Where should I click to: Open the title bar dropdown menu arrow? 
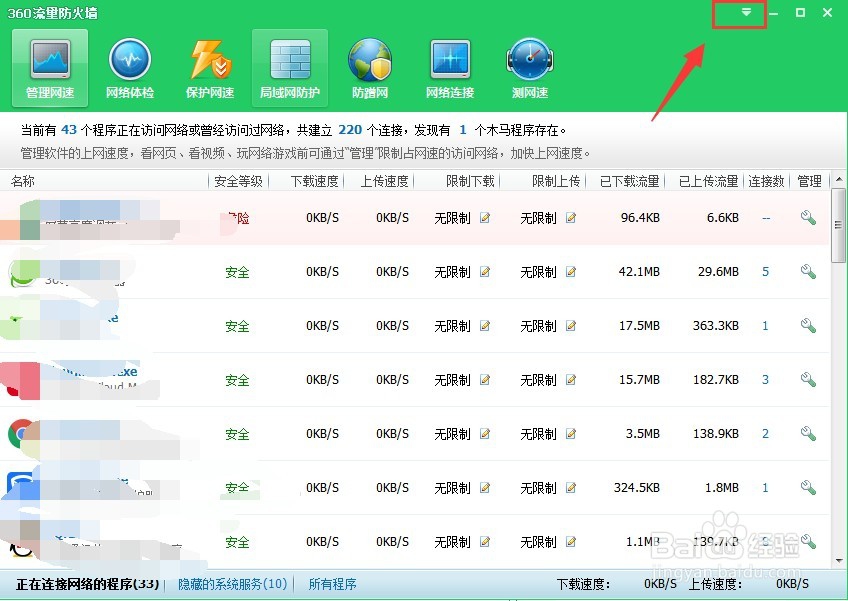746,12
